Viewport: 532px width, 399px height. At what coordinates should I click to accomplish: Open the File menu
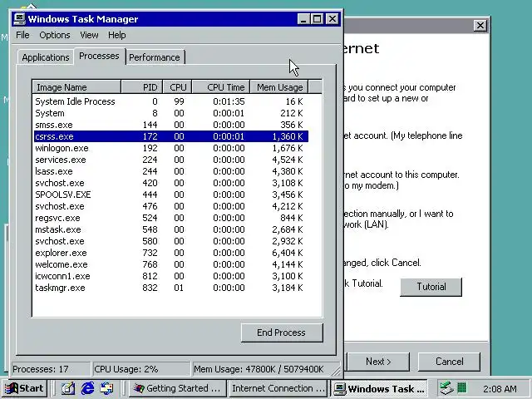pyautogui.click(x=22, y=35)
